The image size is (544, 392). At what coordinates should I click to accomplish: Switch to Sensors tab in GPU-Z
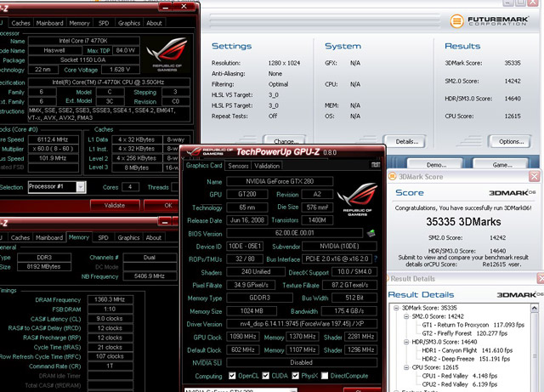[x=238, y=166]
